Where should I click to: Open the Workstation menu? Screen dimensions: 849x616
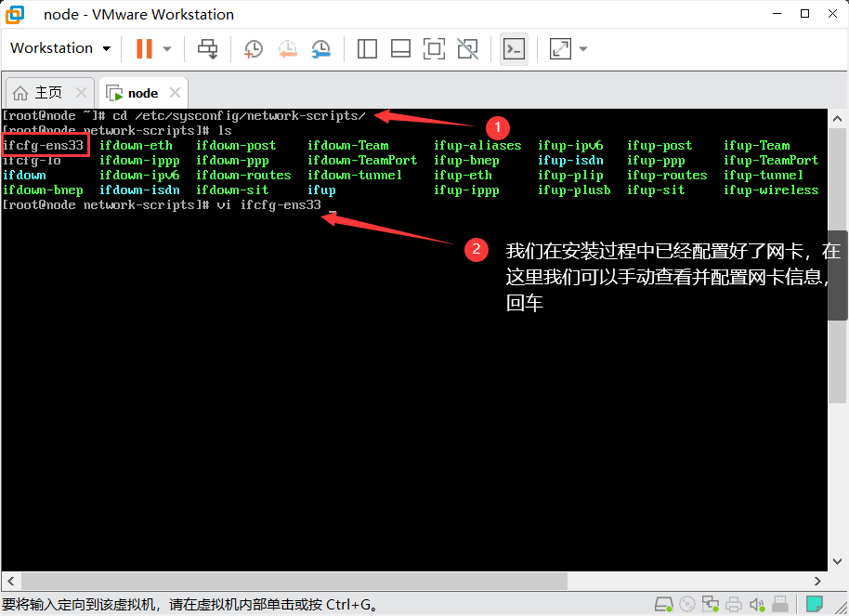(x=60, y=48)
